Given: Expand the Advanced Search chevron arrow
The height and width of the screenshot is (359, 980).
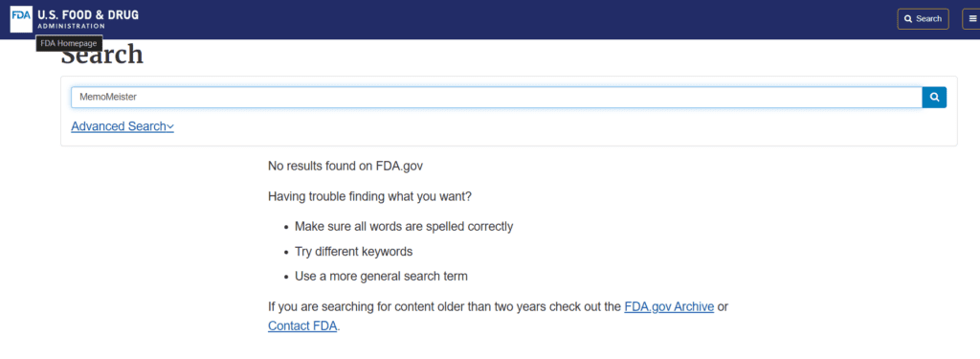Looking at the screenshot, I should click(x=170, y=127).
